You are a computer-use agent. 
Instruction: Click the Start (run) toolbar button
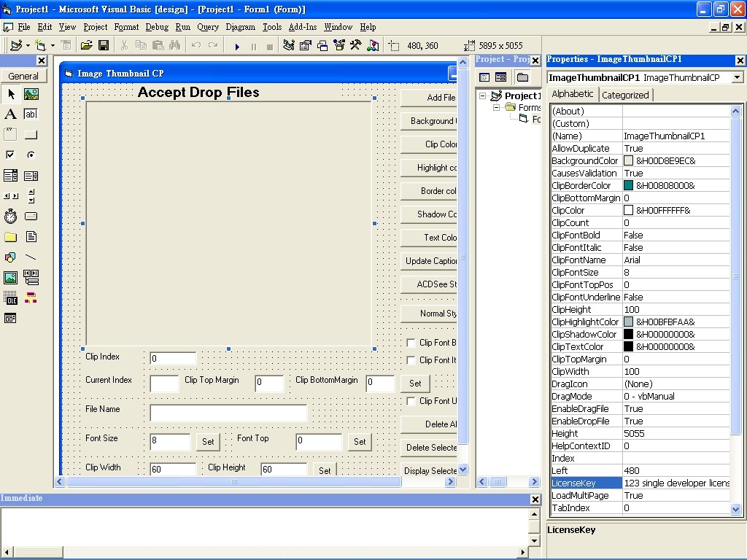[237, 46]
